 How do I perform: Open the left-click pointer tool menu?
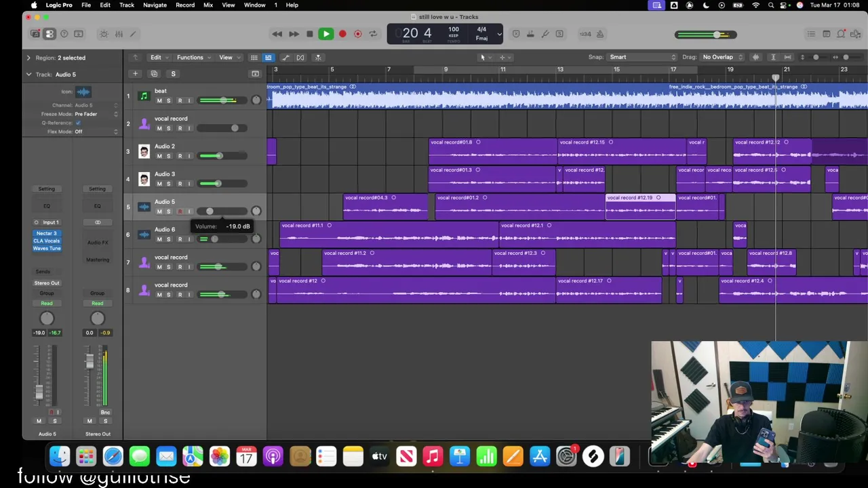485,58
